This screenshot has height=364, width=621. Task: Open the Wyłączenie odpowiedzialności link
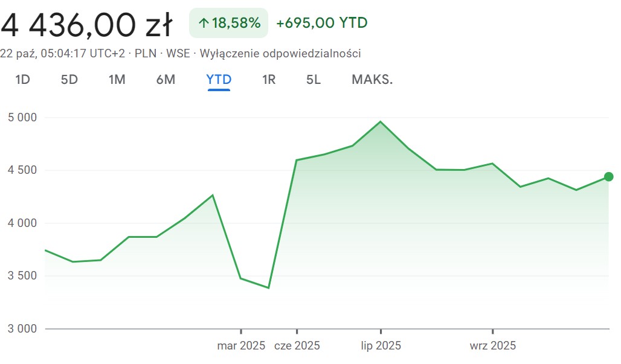tap(280, 53)
